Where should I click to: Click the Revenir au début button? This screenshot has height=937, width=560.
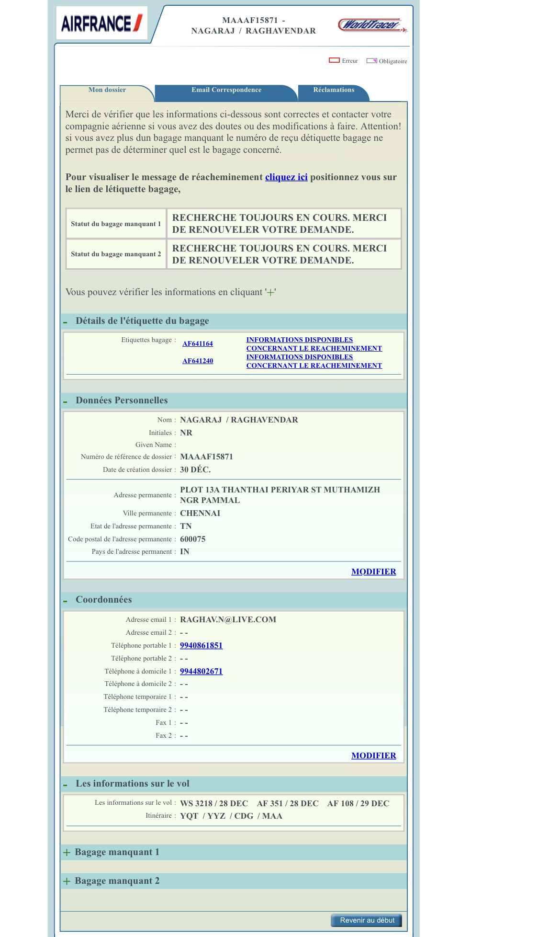click(x=367, y=920)
